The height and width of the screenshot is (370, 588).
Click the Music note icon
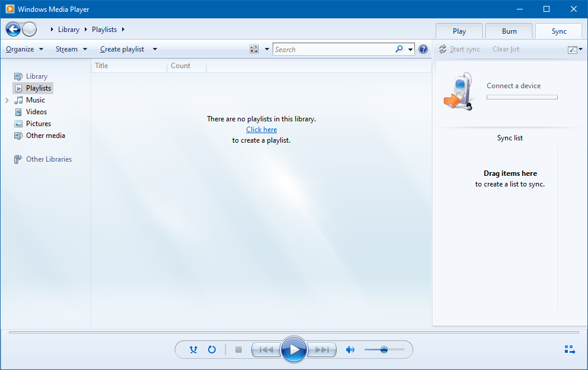(18, 100)
